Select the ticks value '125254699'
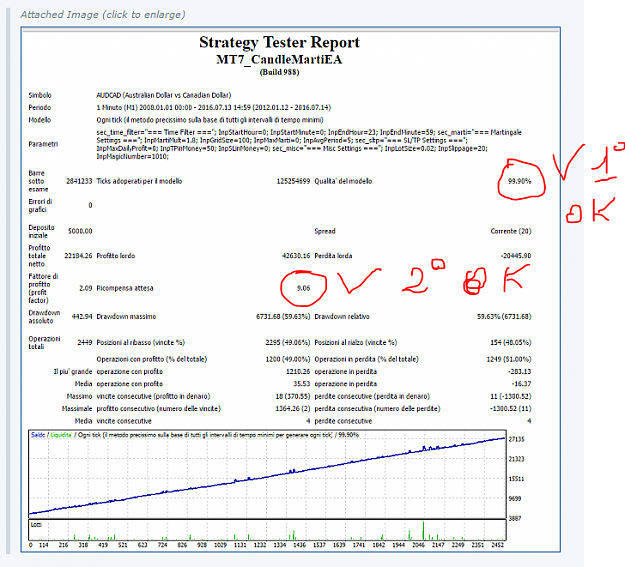 pos(293,181)
